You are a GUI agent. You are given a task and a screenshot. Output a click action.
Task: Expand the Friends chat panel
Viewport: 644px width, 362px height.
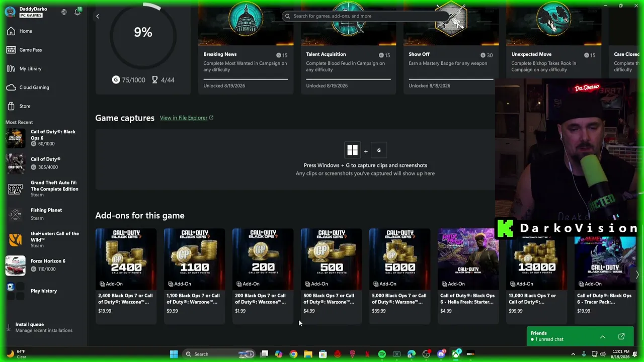coord(603,336)
